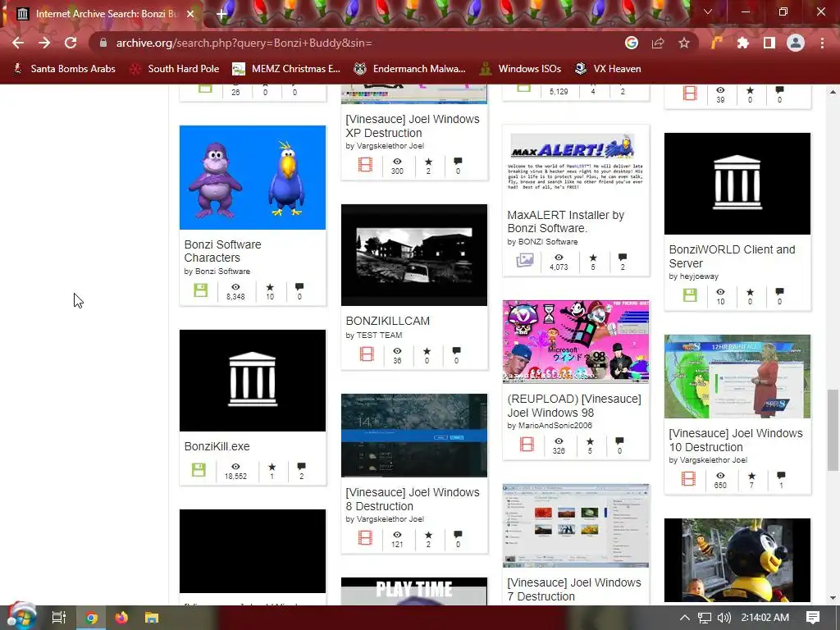This screenshot has height=630, width=840.
Task: Open the Bonzi Software Characters thumbnail
Action: coord(253,177)
